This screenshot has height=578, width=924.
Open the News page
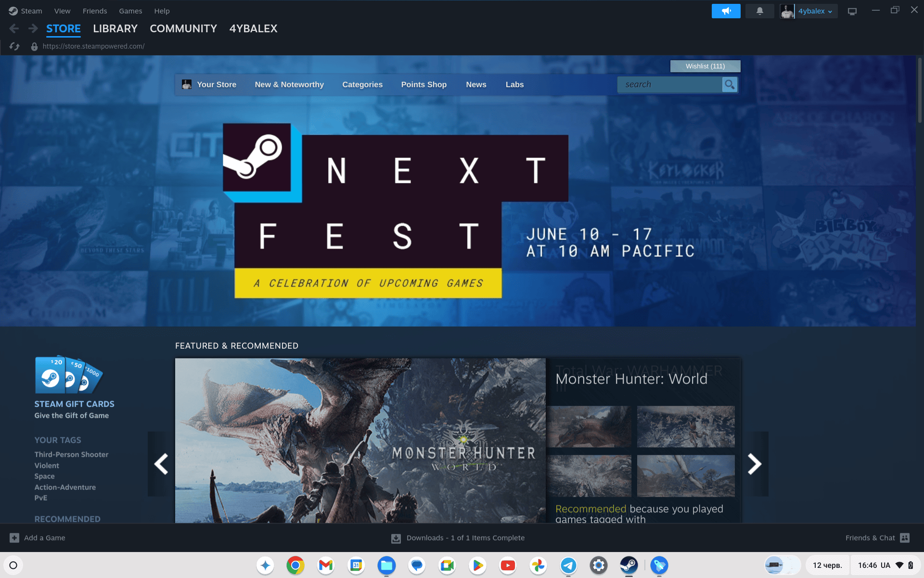click(x=476, y=85)
